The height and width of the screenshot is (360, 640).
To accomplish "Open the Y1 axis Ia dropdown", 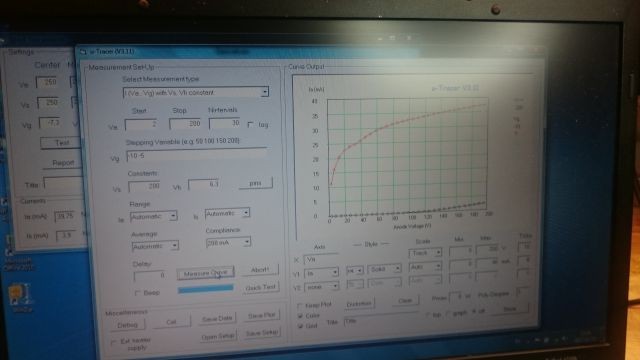I will pos(335,272).
